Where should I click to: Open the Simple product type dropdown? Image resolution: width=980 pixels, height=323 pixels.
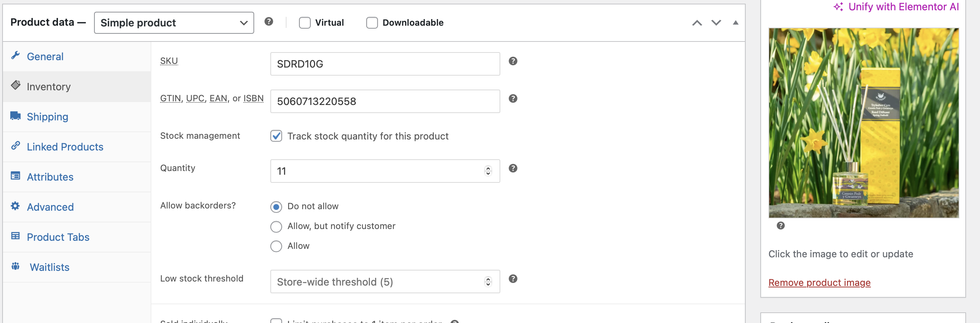(174, 23)
